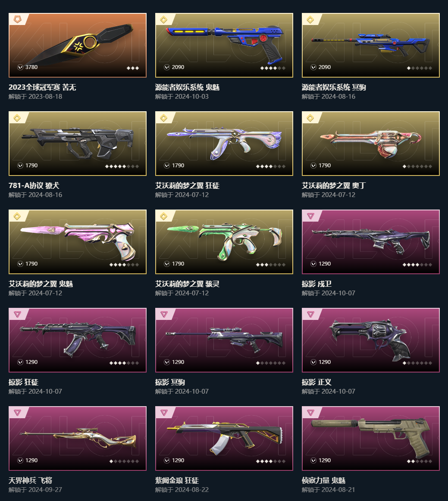Click the 掠影 冥驹 skin name
This screenshot has width=448, height=501.
click(x=170, y=382)
